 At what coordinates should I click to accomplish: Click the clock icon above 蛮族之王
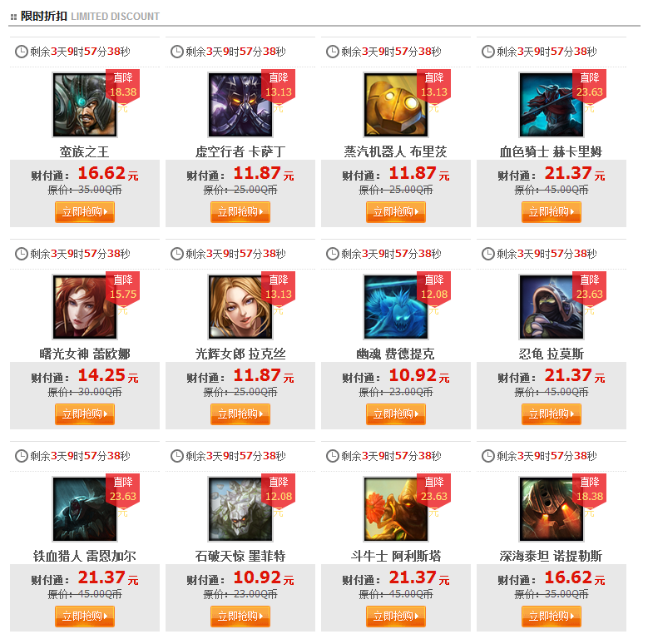pos(22,52)
